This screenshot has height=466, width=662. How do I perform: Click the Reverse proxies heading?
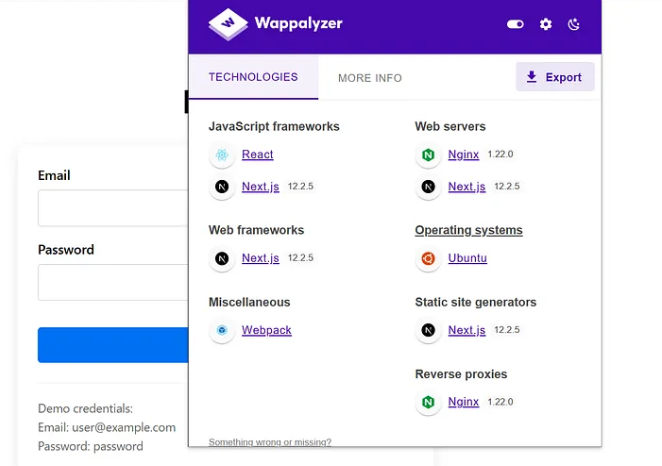coord(461,374)
